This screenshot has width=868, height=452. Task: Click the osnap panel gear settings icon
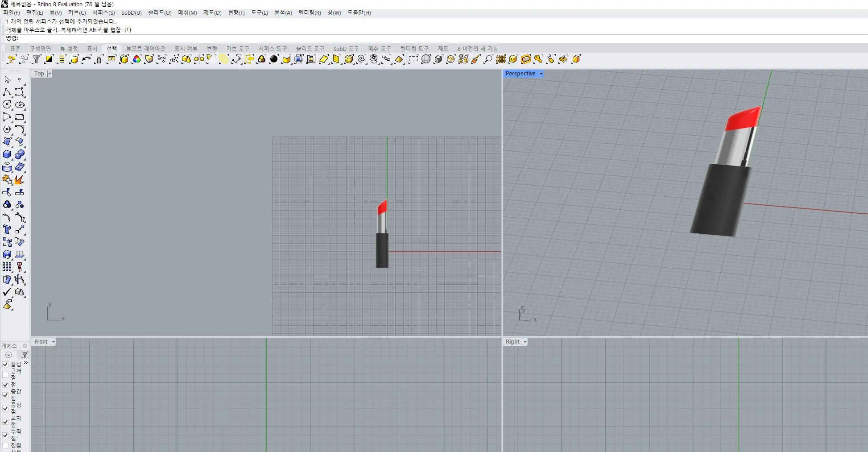click(x=25, y=346)
